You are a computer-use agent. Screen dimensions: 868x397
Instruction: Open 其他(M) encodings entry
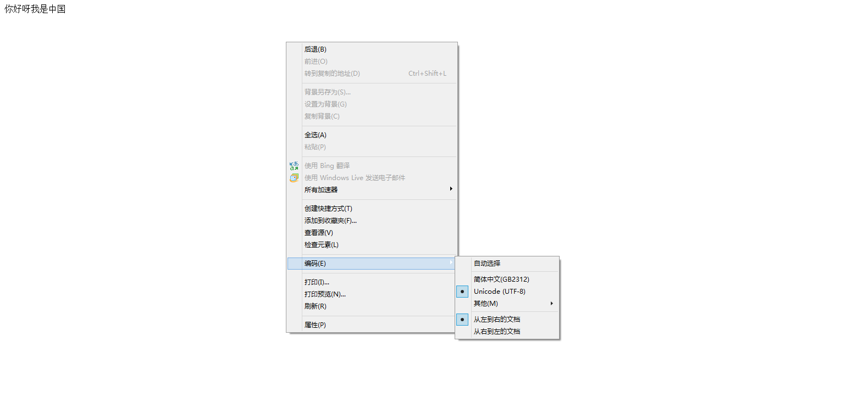507,304
